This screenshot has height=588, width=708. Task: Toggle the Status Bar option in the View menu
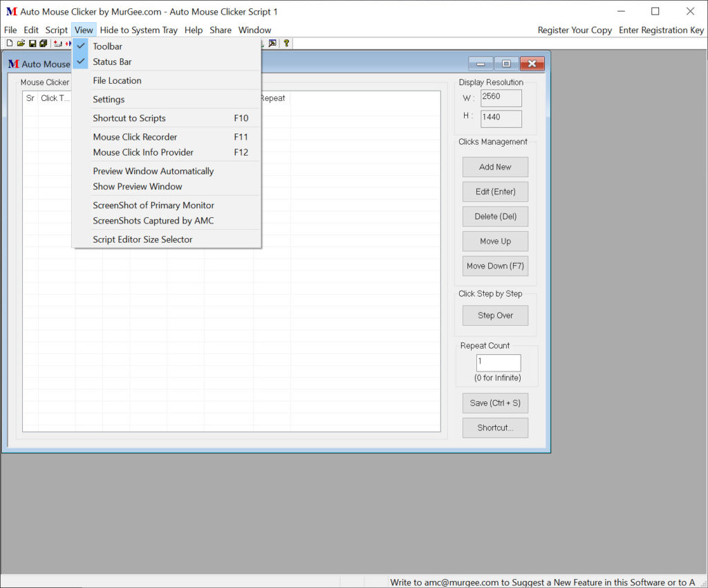point(167,62)
